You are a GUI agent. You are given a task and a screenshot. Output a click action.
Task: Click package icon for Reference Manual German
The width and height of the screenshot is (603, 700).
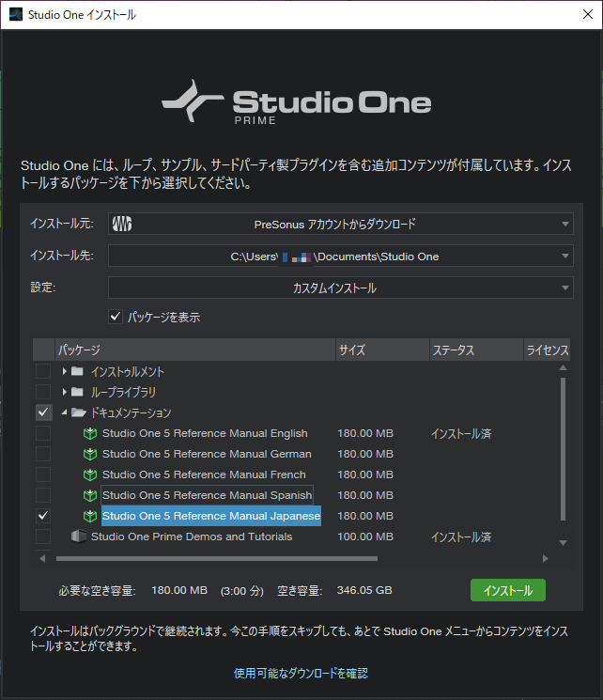pyautogui.click(x=90, y=454)
